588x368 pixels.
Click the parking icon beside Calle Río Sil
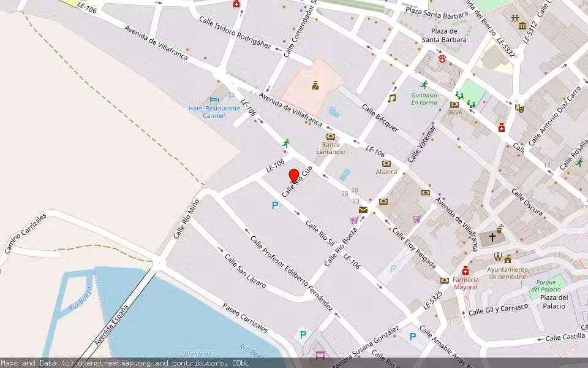[275, 205]
